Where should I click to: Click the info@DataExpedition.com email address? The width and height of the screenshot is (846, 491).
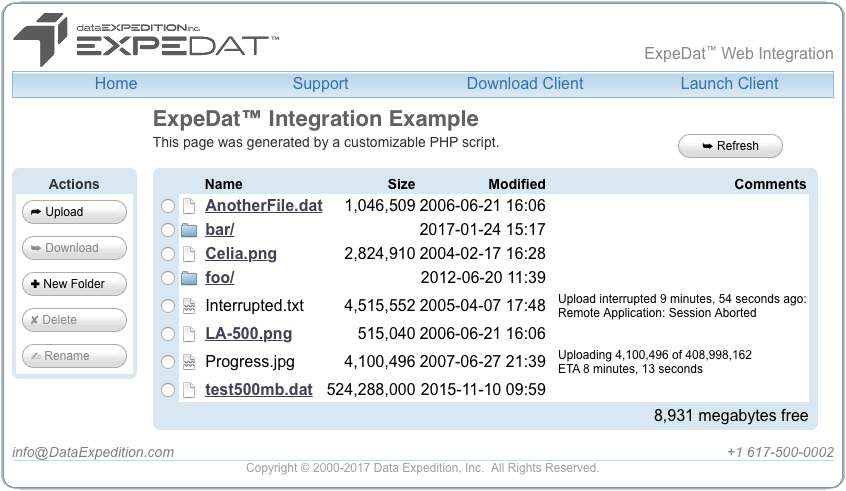(93, 452)
